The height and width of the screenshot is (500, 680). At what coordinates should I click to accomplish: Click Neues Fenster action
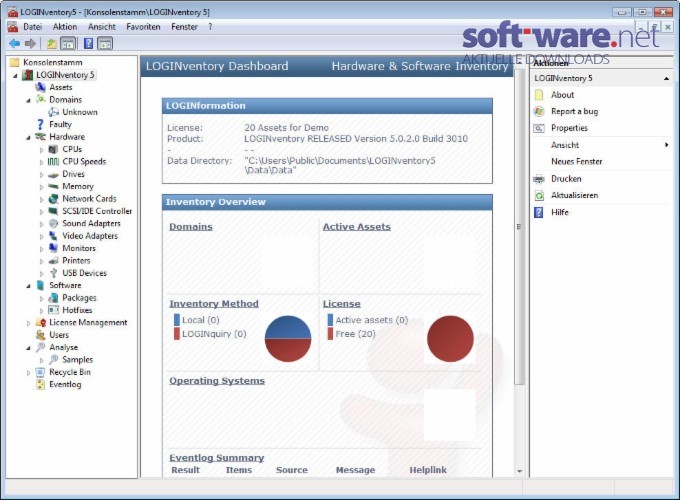coord(577,162)
